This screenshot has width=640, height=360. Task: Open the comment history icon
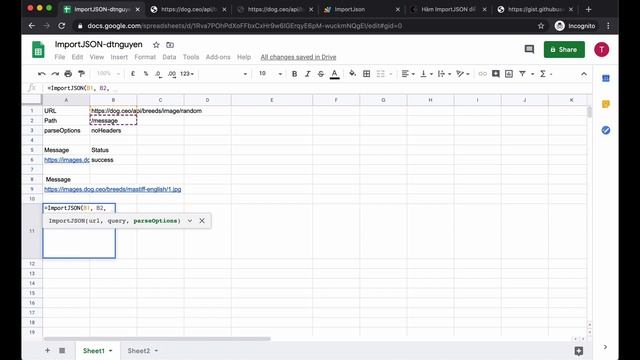click(529, 49)
